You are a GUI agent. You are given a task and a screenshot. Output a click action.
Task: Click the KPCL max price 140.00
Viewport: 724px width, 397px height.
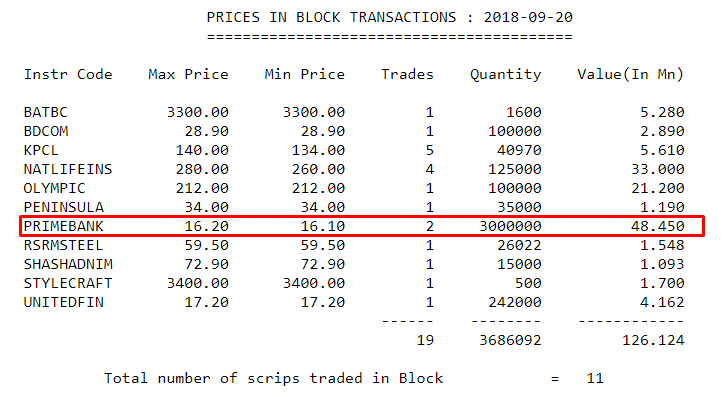tap(202, 150)
